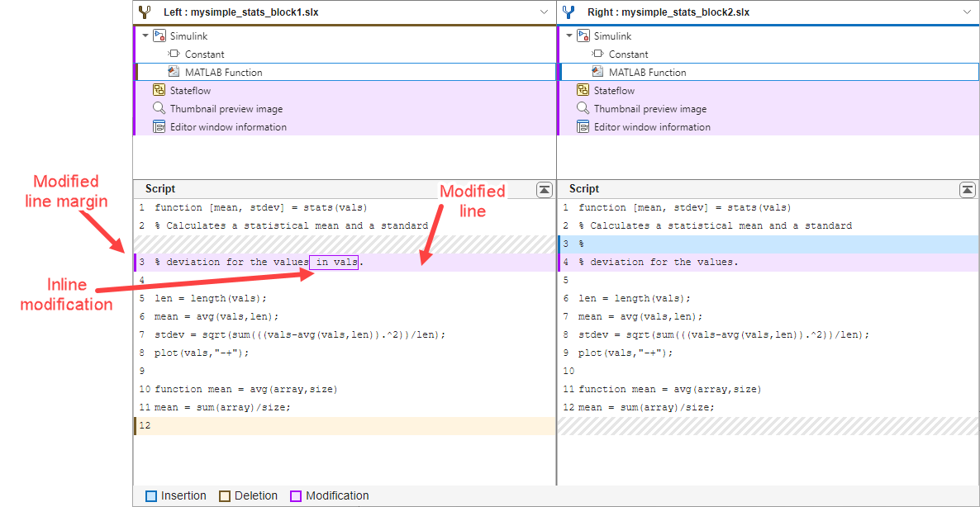Open the left file mysimple_stats_block1.slx dropdown

coord(544,12)
